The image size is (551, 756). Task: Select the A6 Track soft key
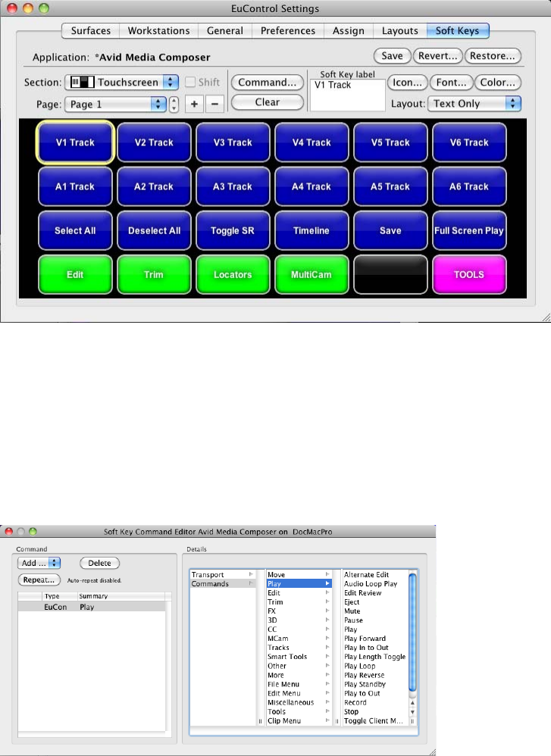[469, 186]
